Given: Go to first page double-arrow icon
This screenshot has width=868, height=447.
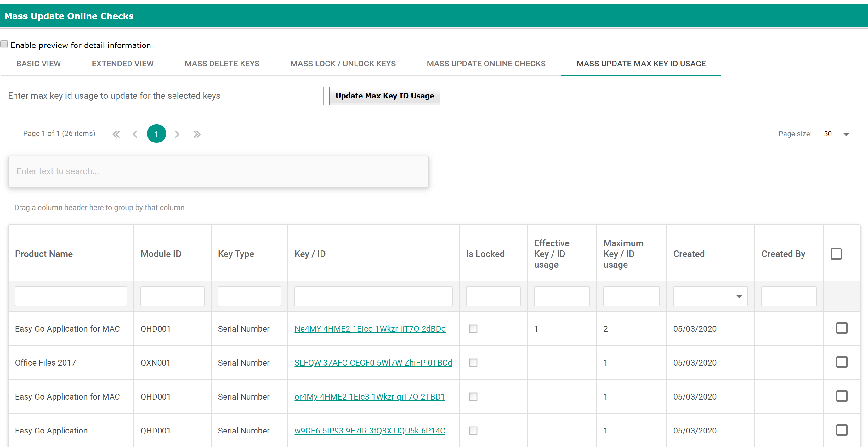Looking at the screenshot, I should pos(116,134).
